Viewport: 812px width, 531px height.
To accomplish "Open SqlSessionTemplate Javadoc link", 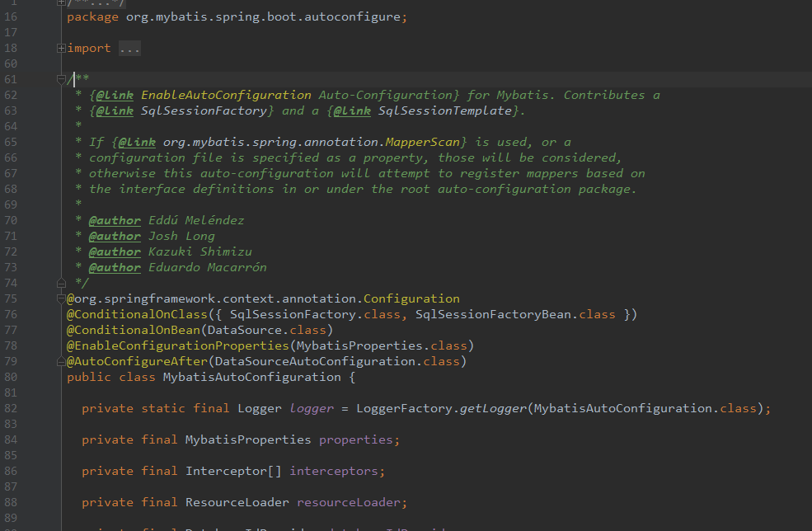I will pos(445,110).
